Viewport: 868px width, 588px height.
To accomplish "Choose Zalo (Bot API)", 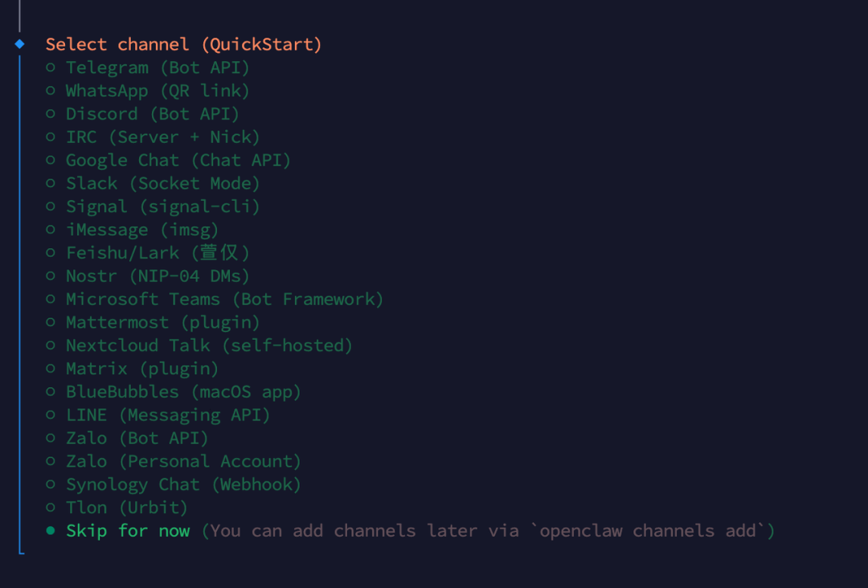I will click(x=137, y=438).
